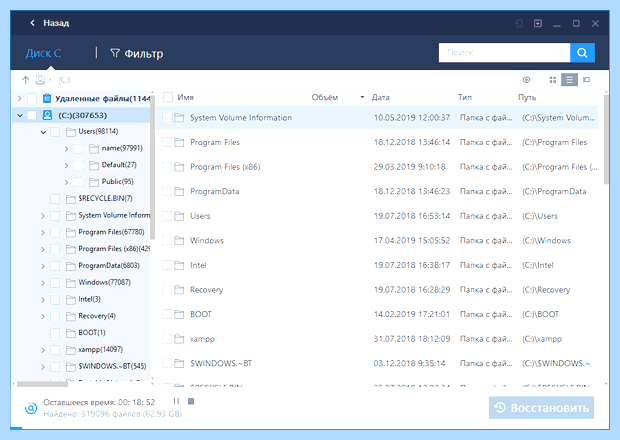Expand the name(97991) folder

click(x=66, y=149)
